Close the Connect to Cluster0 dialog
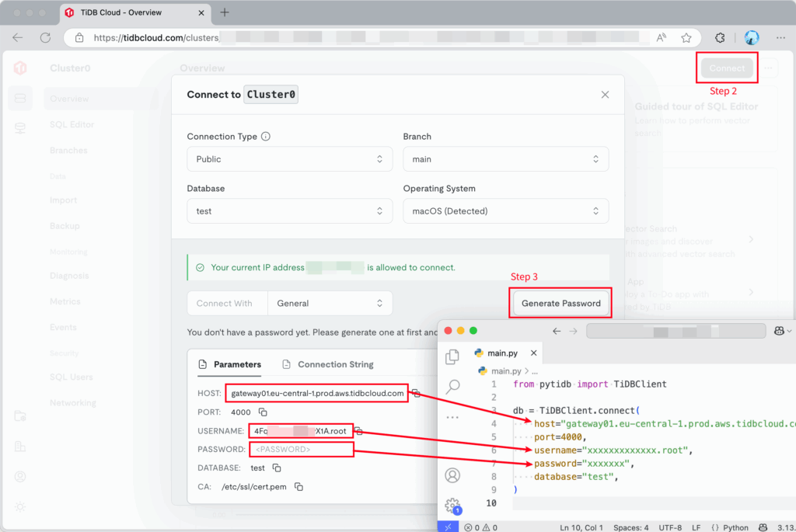Viewport: 796px width, 532px height. pos(605,95)
